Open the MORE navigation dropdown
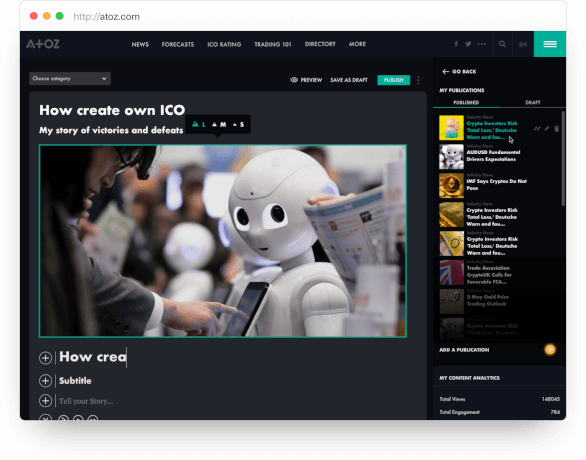This screenshot has height=460, width=586. [x=357, y=44]
